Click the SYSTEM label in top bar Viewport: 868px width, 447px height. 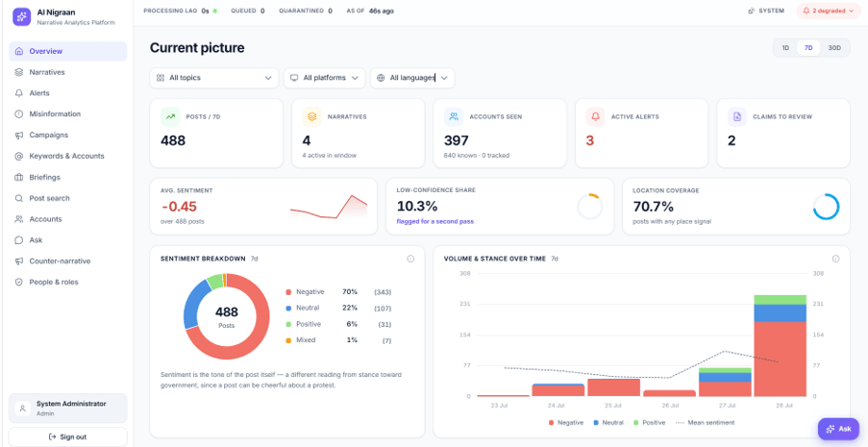pos(771,11)
